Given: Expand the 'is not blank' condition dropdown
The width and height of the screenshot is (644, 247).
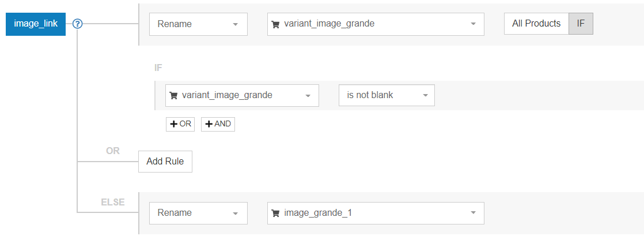Looking at the screenshot, I should 387,95.
